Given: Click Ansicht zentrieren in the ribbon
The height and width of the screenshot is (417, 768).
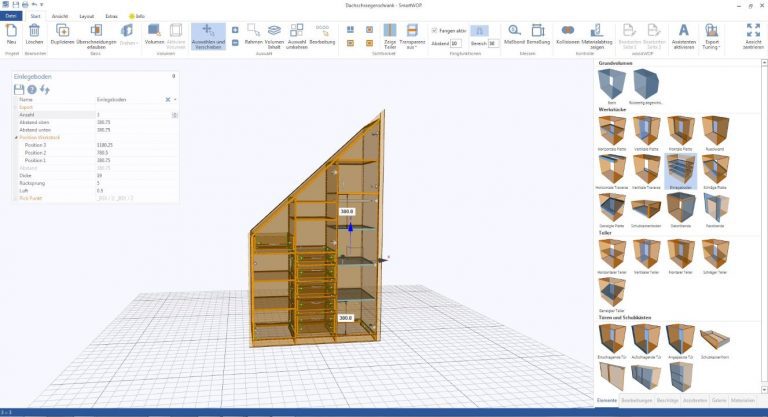Looking at the screenshot, I should click(752, 36).
